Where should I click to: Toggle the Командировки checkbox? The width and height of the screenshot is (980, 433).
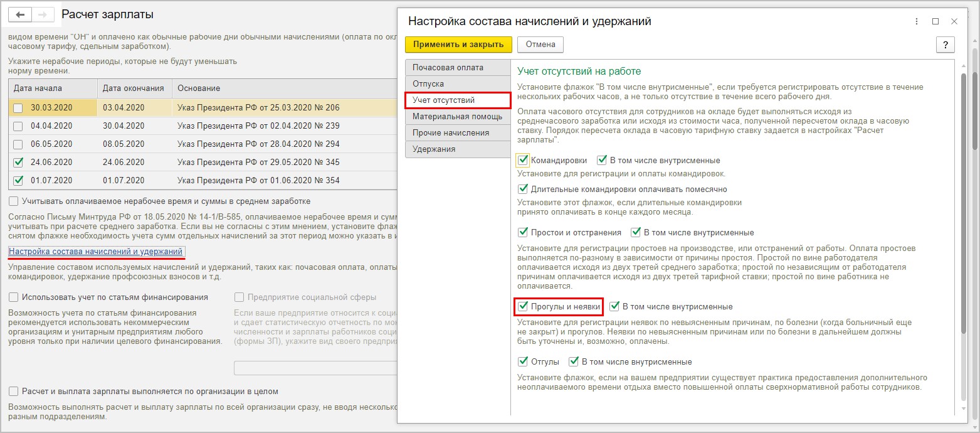(x=524, y=160)
